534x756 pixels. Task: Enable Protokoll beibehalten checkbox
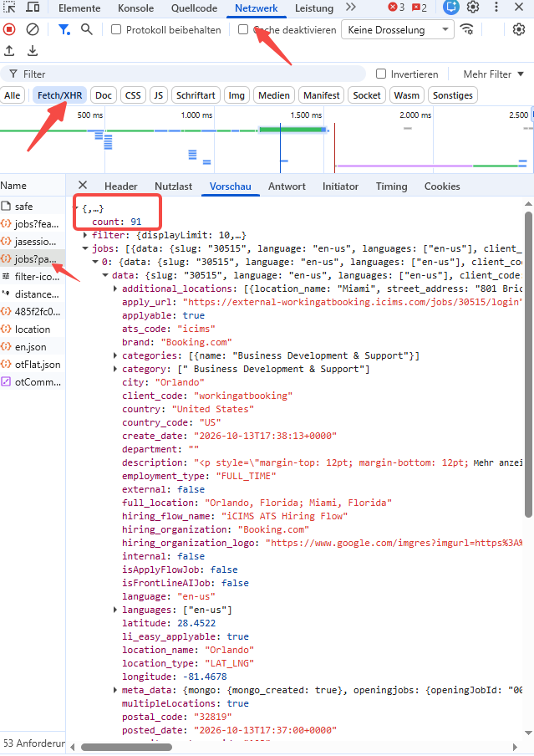(x=116, y=30)
